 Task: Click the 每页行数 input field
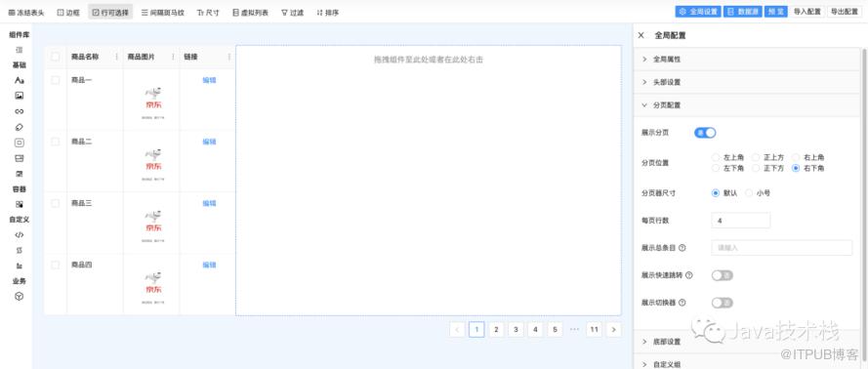coord(741,221)
